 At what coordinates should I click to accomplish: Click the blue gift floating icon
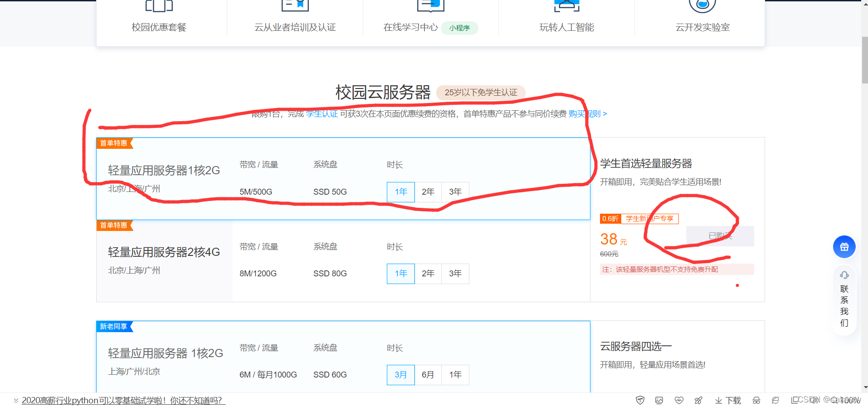pyautogui.click(x=844, y=247)
